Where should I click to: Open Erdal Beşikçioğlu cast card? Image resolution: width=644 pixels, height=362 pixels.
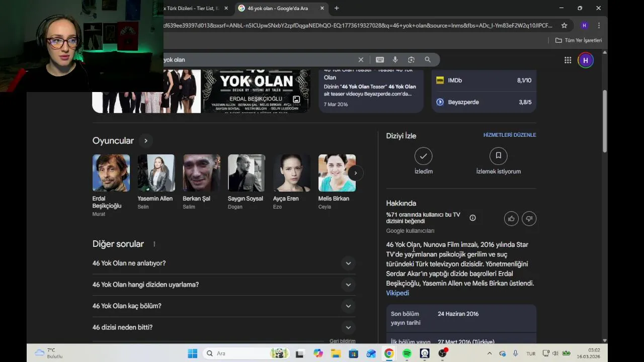pyautogui.click(x=111, y=186)
